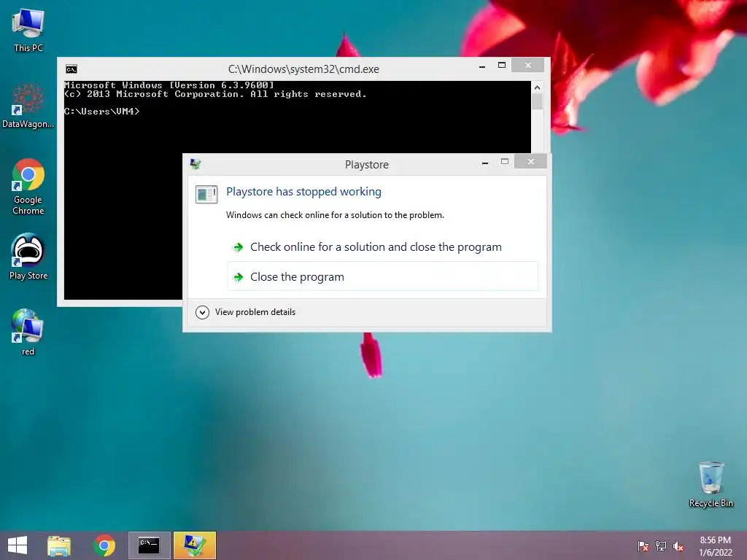Open the Recycle Bin
The height and width of the screenshot is (560, 747).
coord(711,484)
